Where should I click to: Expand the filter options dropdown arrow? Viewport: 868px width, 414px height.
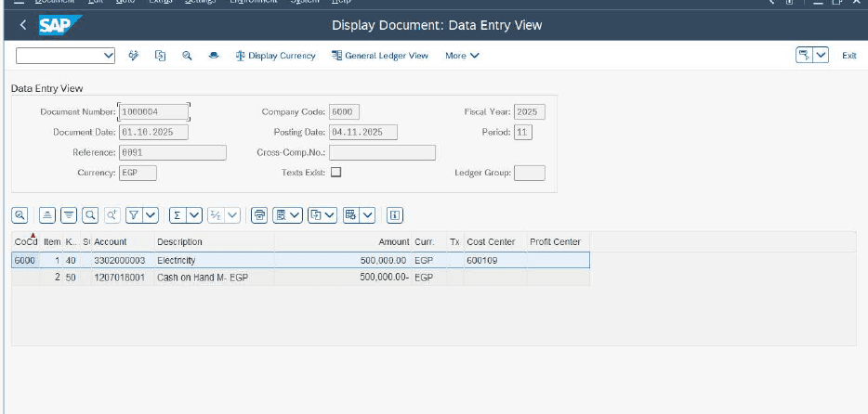pyautogui.click(x=151, y=215)
